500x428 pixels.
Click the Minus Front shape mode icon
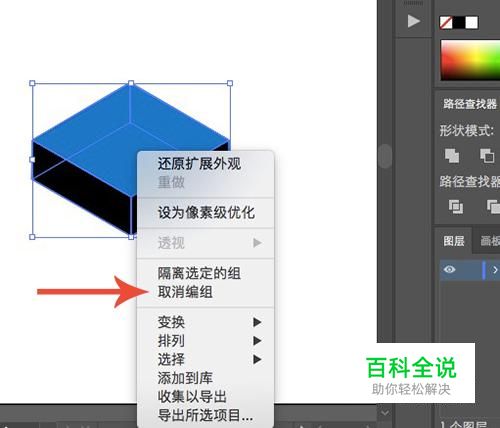pos(487,155)
